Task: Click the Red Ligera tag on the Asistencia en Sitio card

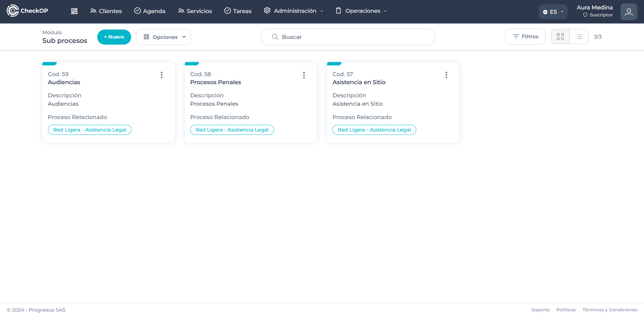Action: [374, 130]
